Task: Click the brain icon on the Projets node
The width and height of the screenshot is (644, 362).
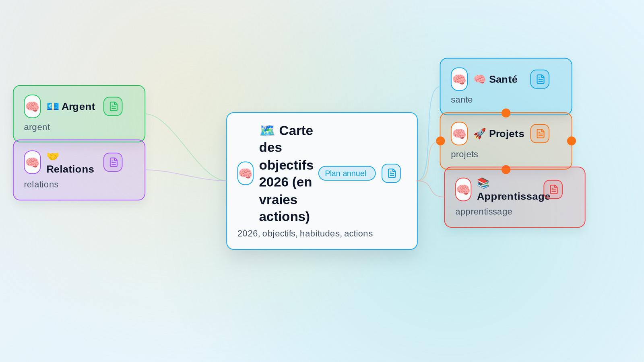Action: pyautogui.click(x=459, y=133)
